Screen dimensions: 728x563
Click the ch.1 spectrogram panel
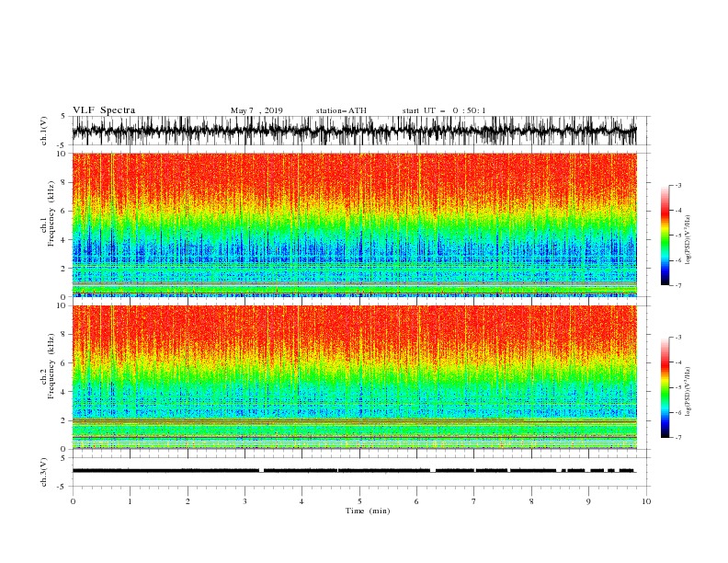point(355,224)
